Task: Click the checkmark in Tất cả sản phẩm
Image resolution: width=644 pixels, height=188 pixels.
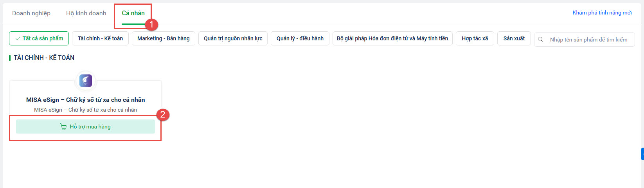Action: 18,38
